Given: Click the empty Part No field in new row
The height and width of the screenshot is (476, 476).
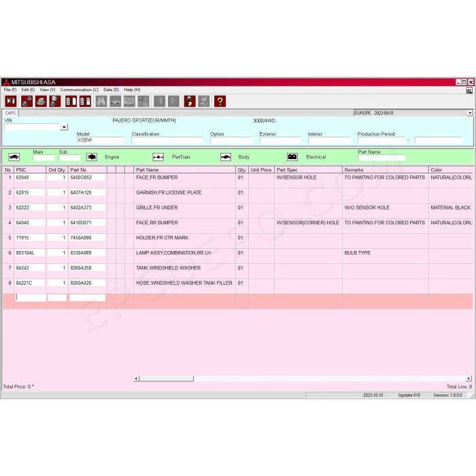Looking at the screenshot, I should (x=88, y=298).
